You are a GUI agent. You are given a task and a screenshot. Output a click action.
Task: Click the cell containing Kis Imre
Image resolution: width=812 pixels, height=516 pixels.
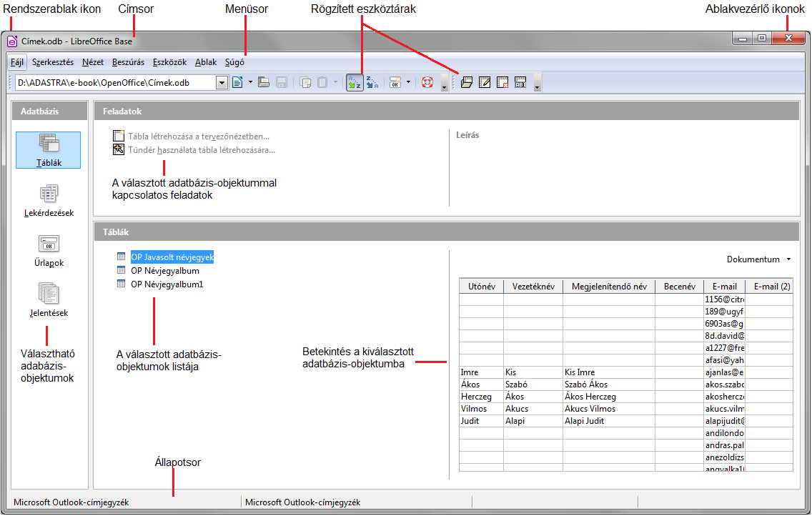point(609,372)
